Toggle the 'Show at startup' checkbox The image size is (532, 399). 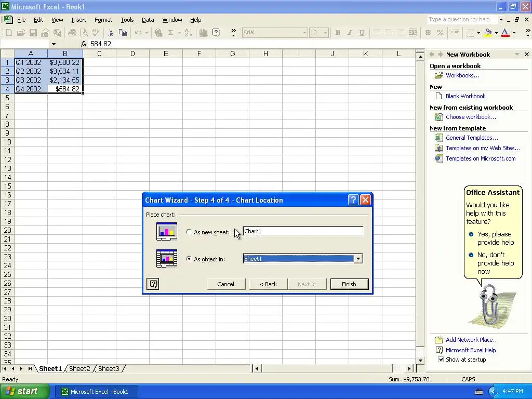(x=441, y=360)
